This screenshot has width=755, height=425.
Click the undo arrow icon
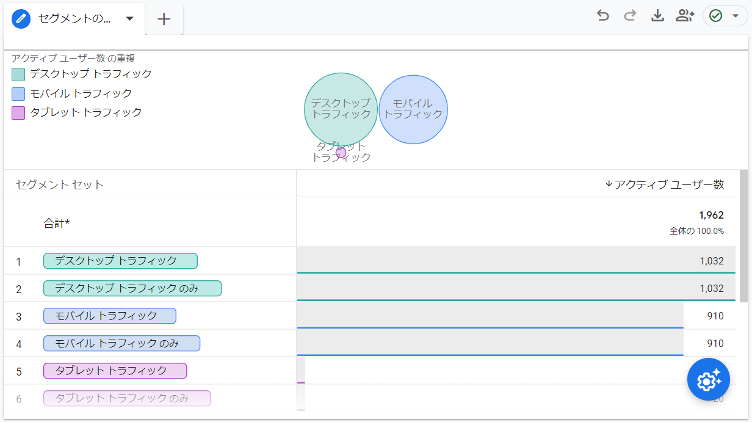(x=602, y=16)
